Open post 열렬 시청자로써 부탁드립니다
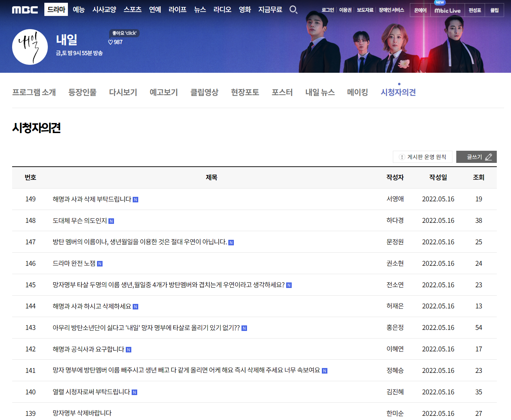The image size is (511, 420). (91, 392)
